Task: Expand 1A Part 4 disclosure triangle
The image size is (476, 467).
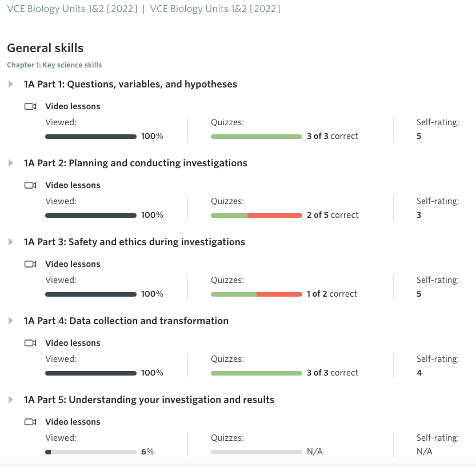Action: point(10,321)
